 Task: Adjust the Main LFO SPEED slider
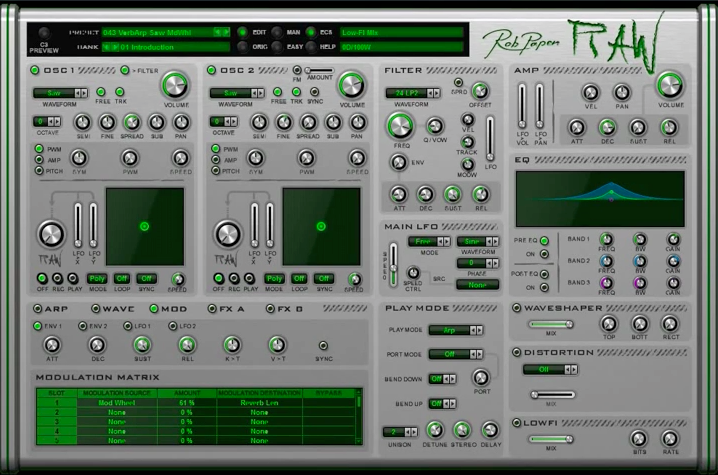(x=393, y=265)
